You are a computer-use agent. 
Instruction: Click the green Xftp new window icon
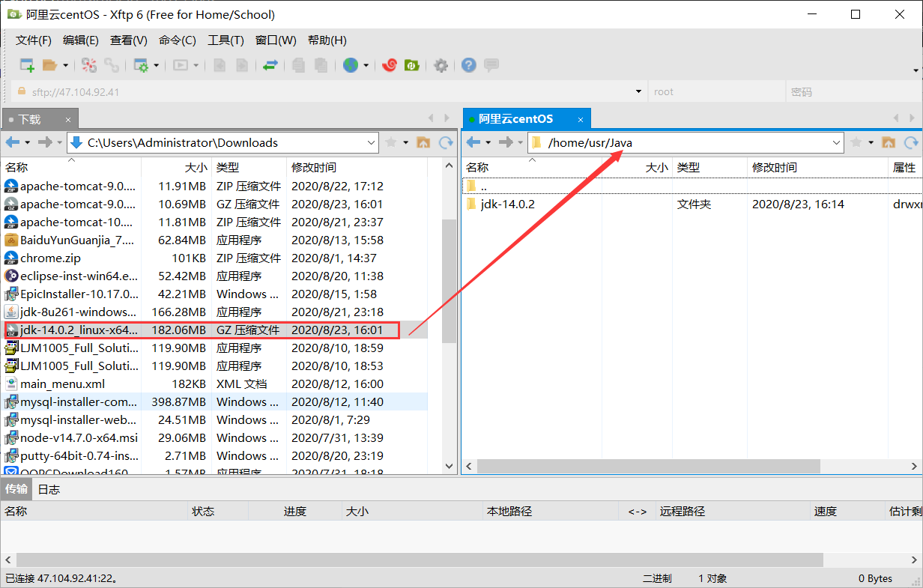[x=411, y=65]
